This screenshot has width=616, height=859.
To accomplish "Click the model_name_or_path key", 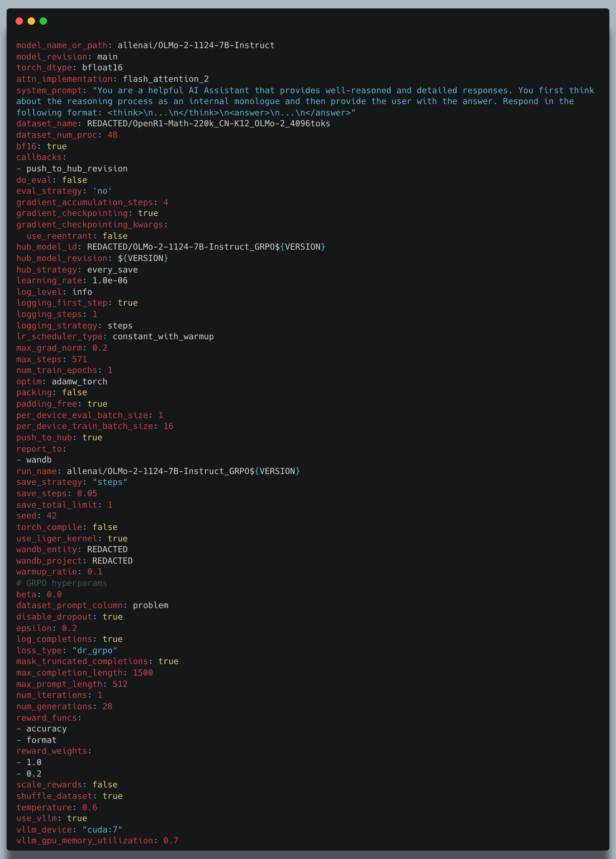I will pos(62,45).
